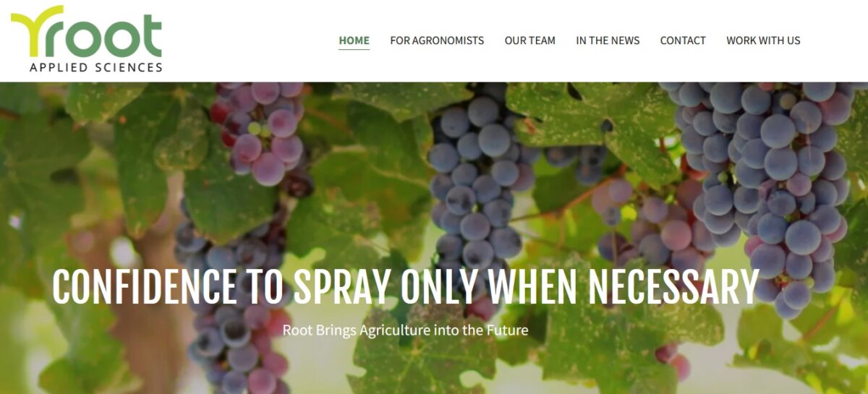Image resolution: width=868 pixels, height=394 pixels.
Task: Click "Root Brings Agriculture into the Future" subtitle
Action: point(405,330)
